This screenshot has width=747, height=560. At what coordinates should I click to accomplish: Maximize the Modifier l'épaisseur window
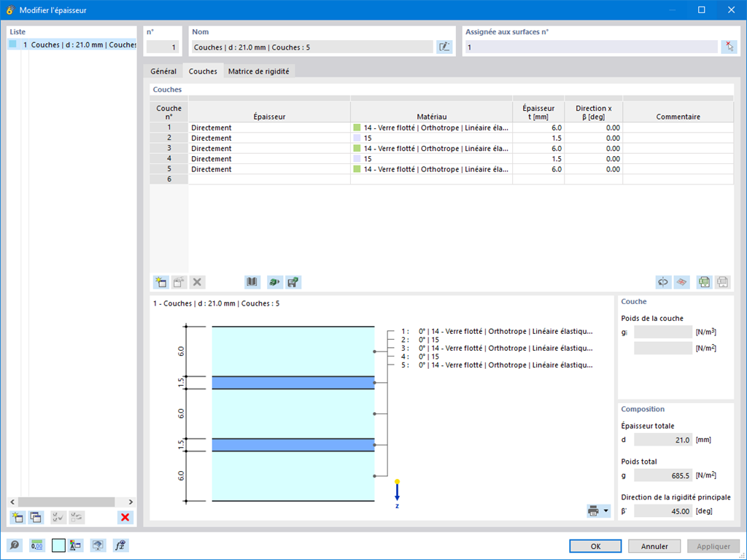click(x=701, y=10)
